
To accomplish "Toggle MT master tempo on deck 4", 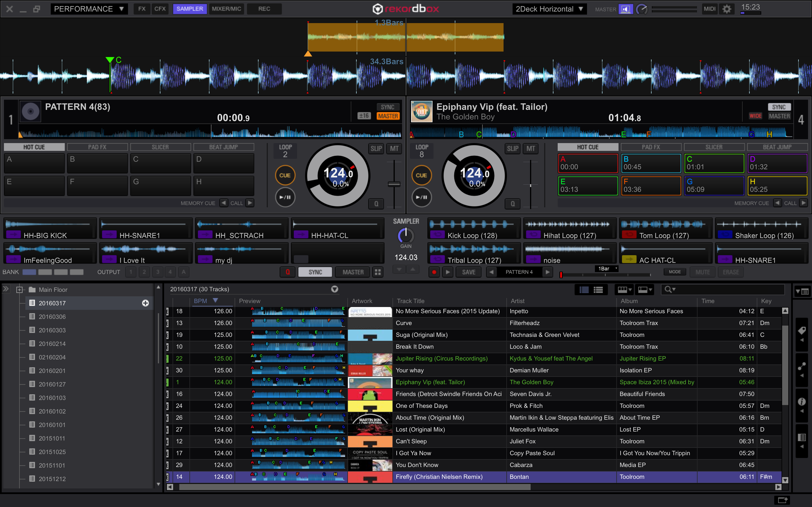I will tap(531, 148).
